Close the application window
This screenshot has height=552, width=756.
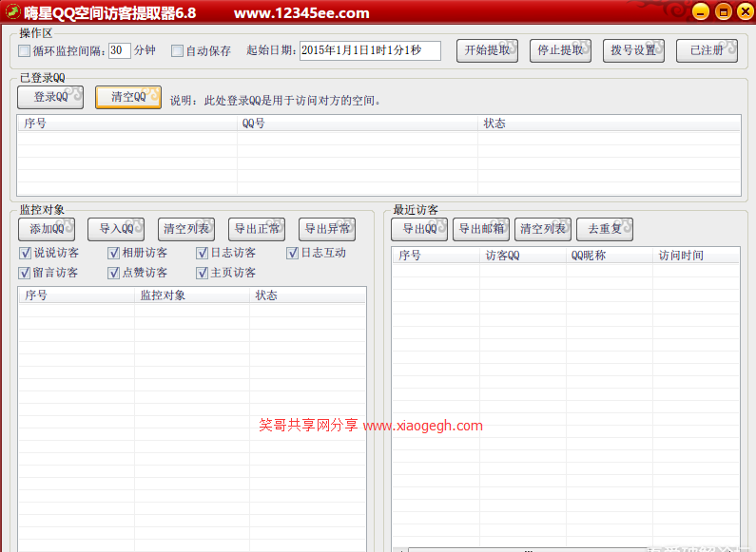(x=746, y=11)
